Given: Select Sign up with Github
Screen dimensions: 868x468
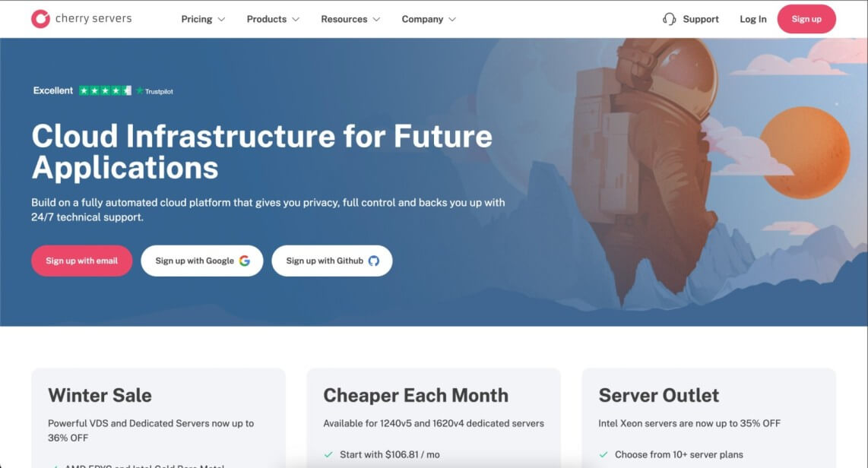Looking at the screenshot, I should [x=331, y=261].
